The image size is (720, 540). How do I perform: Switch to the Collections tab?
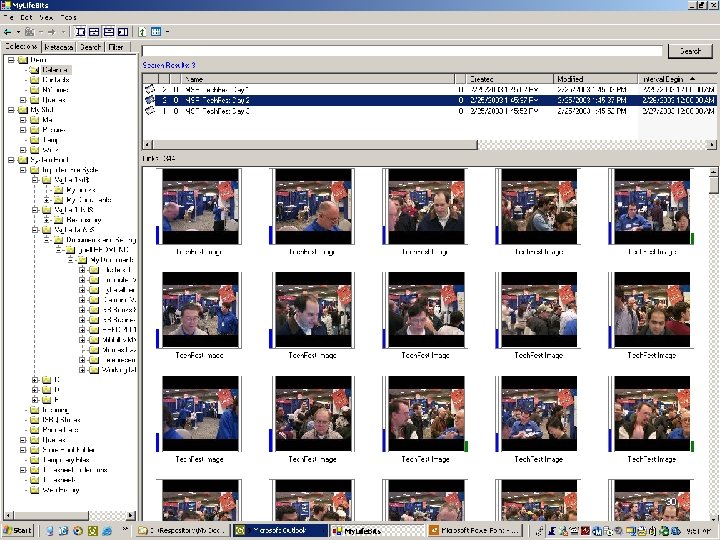tap(21, 46)
